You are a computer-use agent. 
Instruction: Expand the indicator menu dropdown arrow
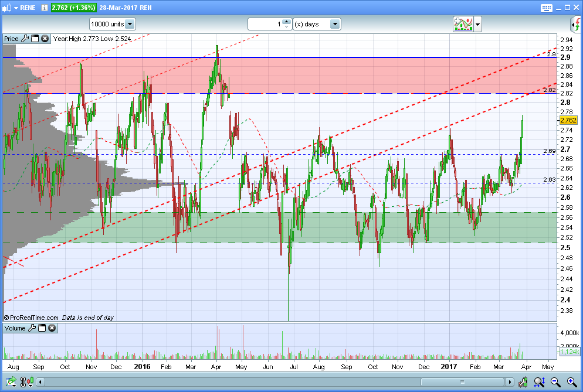[478, 24]
